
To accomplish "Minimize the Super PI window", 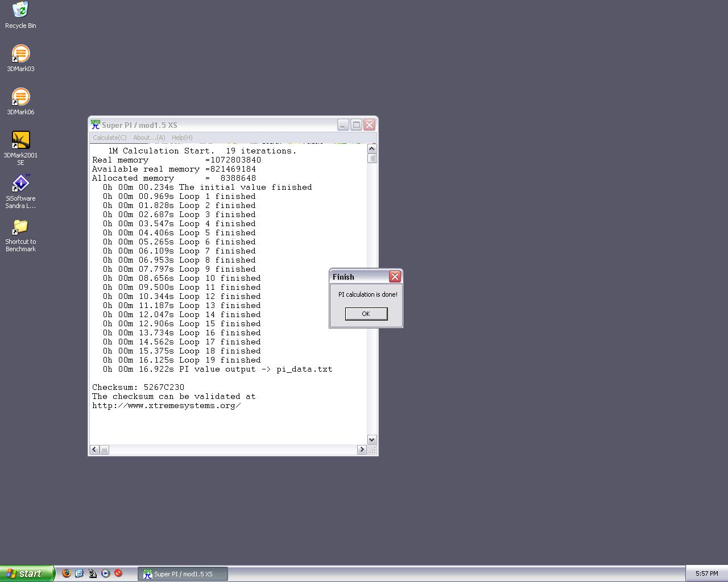I will [343, 124].
